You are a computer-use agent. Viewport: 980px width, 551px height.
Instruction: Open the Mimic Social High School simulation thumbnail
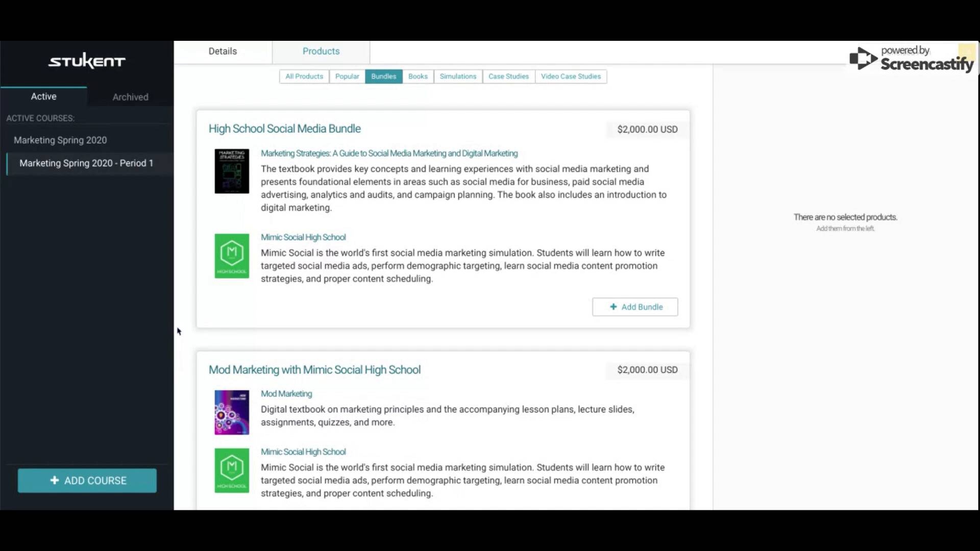[x=232, y=256]
